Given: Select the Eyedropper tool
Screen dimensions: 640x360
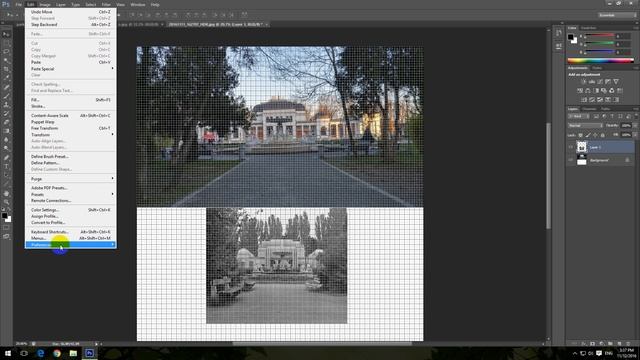Looking at the screenshot, I should coord(6,78).
